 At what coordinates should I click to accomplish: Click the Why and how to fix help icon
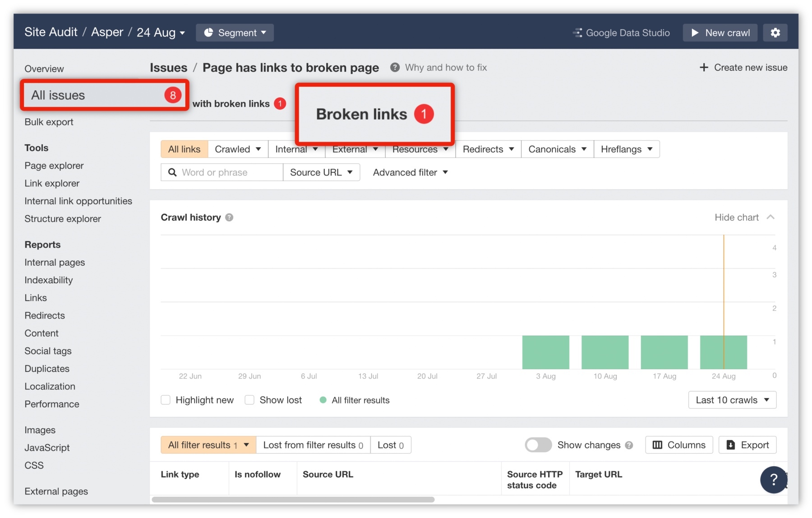394,67
